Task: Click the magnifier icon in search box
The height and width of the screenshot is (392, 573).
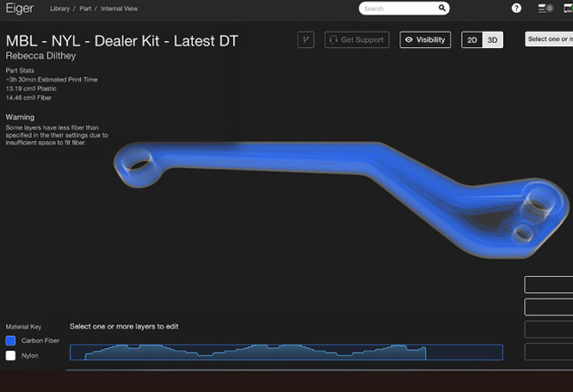Action: coord(442,9)
